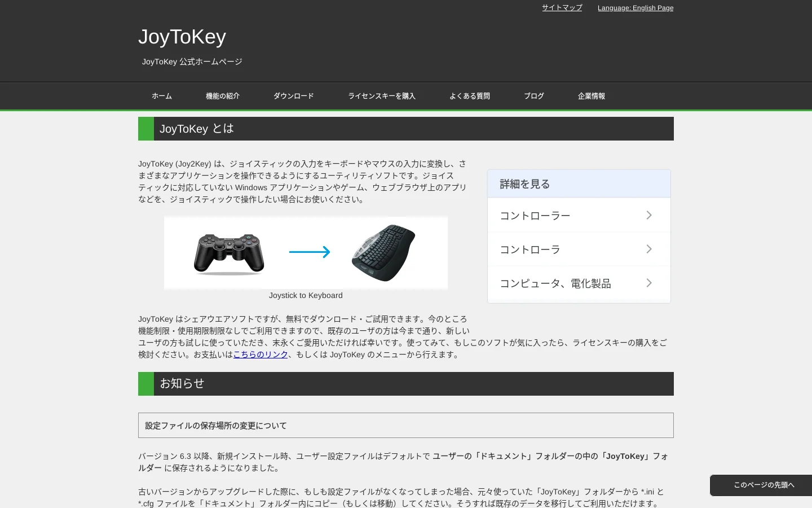Click the JoyToKey 公式ホームページ tagline

pos(192,62)
